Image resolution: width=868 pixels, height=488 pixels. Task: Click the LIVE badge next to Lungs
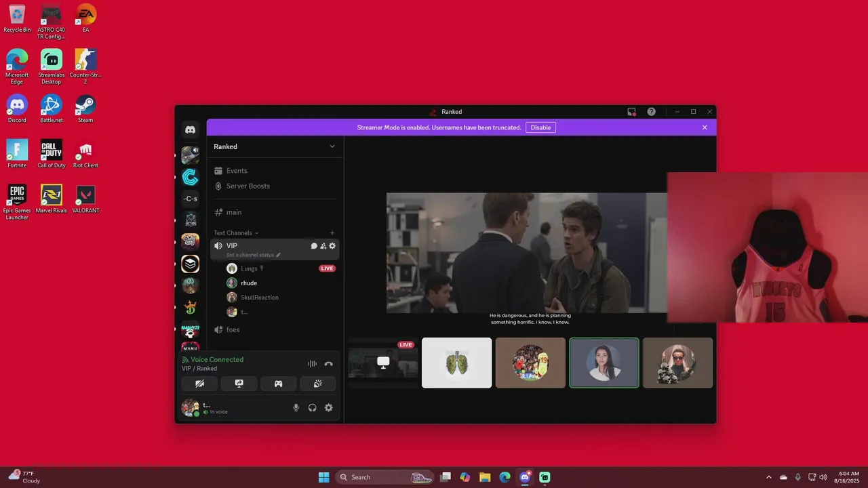(x=328, y=268)
